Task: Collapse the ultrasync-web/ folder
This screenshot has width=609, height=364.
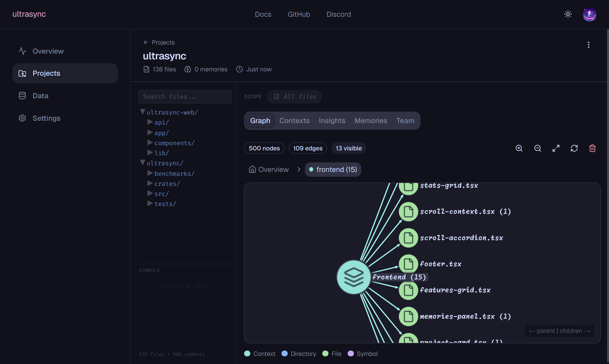Action: 142,112
